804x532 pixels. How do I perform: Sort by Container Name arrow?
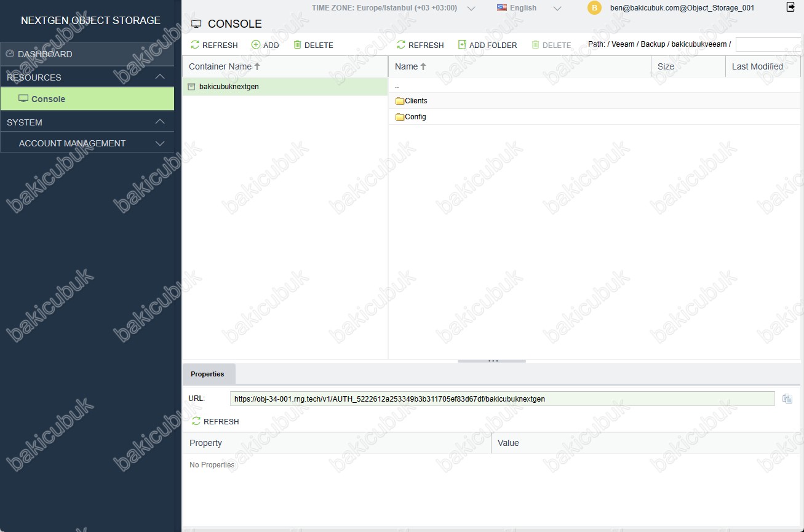[x=257, y=66]
